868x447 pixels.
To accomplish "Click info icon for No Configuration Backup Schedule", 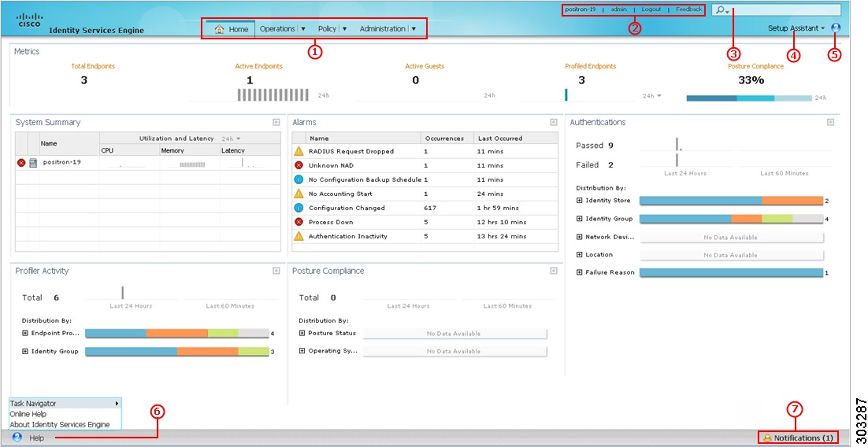I will coord(299,179).
